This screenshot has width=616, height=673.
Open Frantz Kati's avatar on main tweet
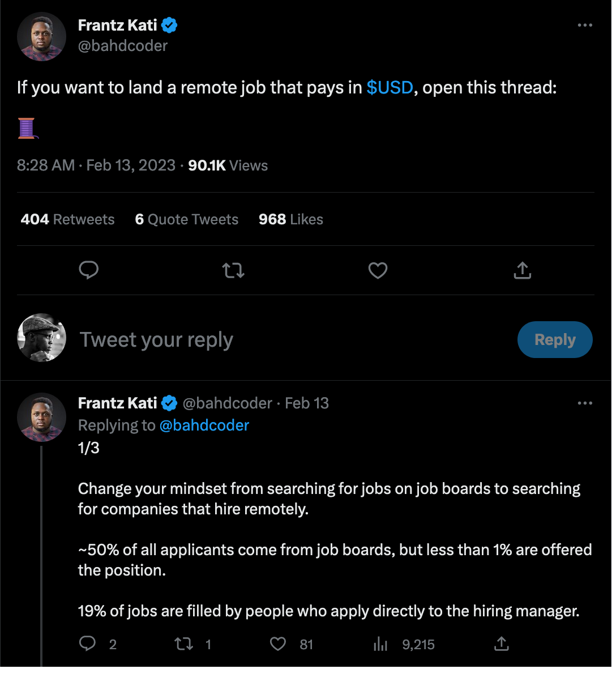pyautogui.click(x=41, y=36)
